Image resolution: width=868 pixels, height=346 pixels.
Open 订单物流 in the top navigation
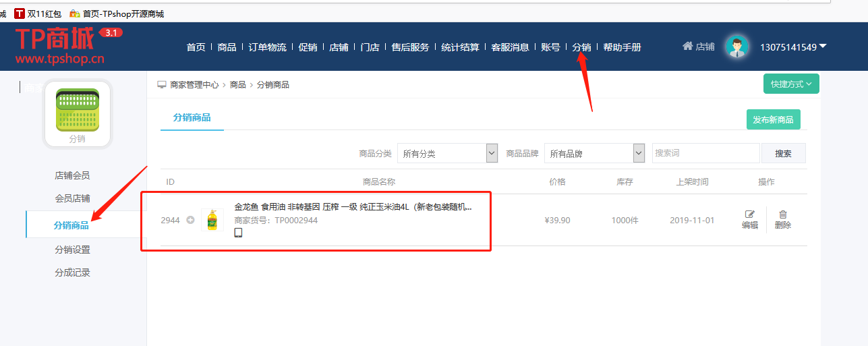click(267, 47)
